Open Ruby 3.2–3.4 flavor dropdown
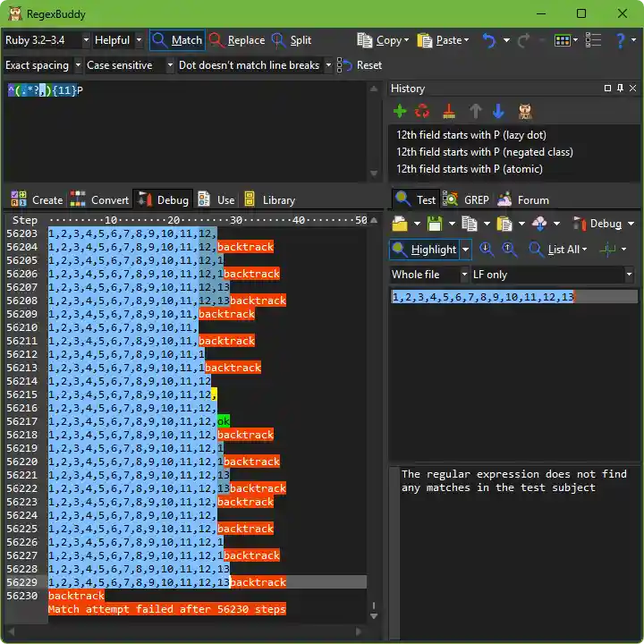Viewport: 644px width, 644px height. pyautogui.click(x=86, y=40)
